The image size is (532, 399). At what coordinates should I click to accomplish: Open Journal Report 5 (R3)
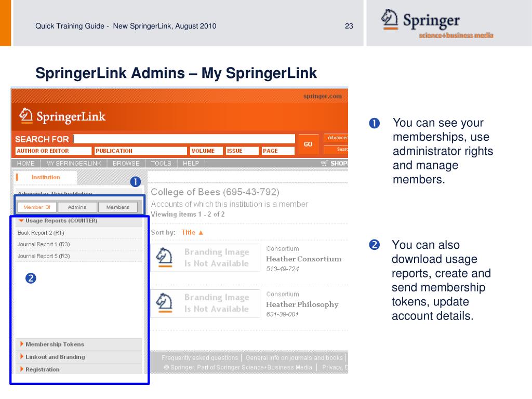pyautogui.click(x=44, y=256)
